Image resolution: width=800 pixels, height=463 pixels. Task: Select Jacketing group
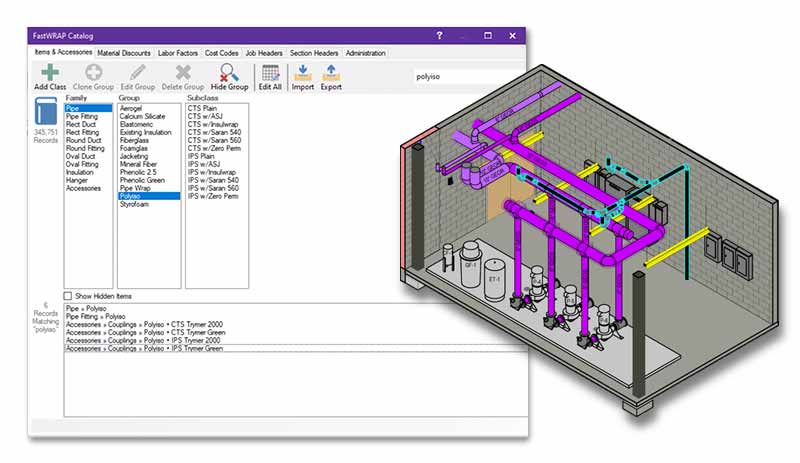click(x=149, y=156)
